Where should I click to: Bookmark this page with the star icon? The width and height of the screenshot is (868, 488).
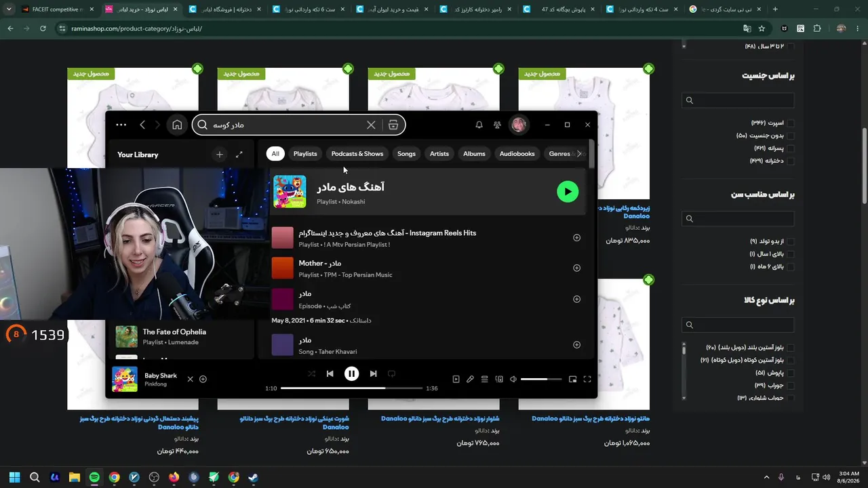(x=762, y=28)
